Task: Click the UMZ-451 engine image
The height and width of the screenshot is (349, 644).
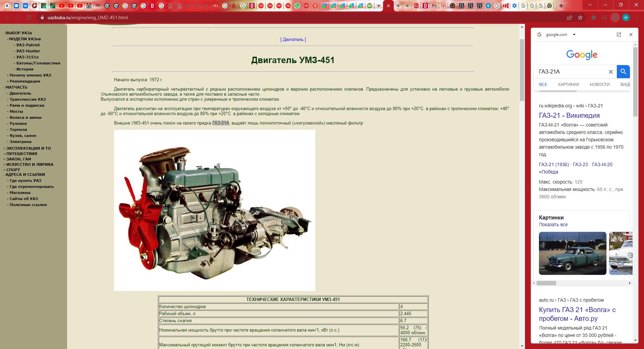Action: (214, 210)
